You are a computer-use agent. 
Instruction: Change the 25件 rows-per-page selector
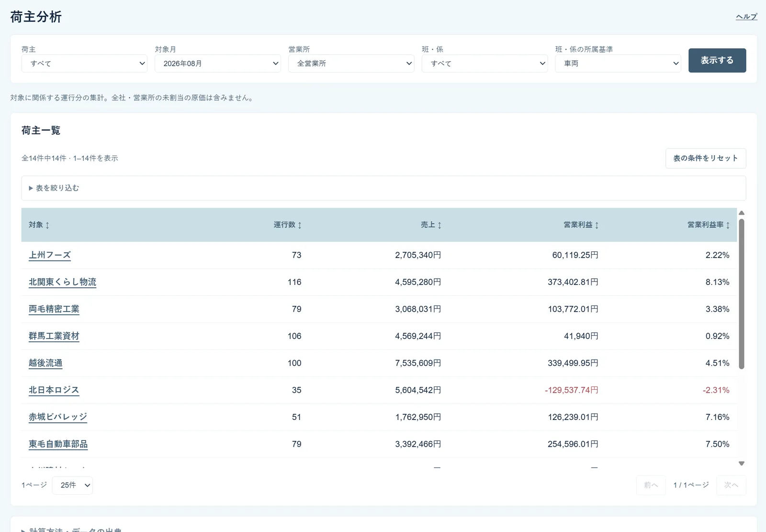[x=72, y=485]
